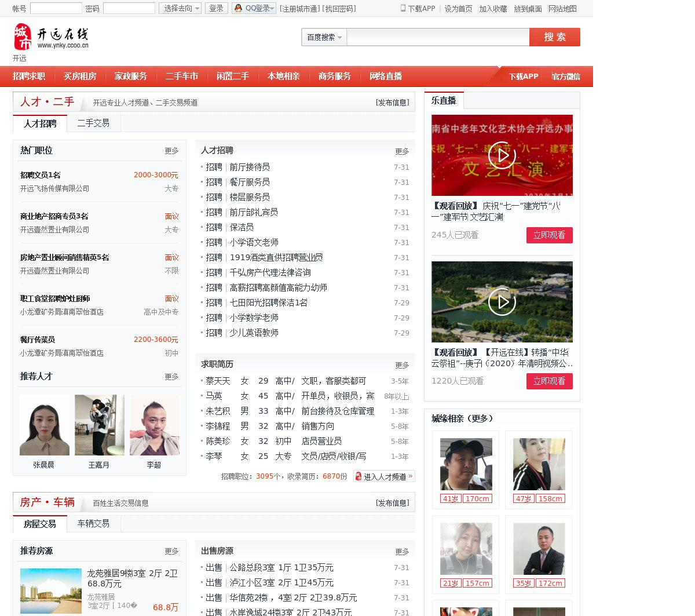
Task: Click 李超's profile photo
Action: pos(155,425)
